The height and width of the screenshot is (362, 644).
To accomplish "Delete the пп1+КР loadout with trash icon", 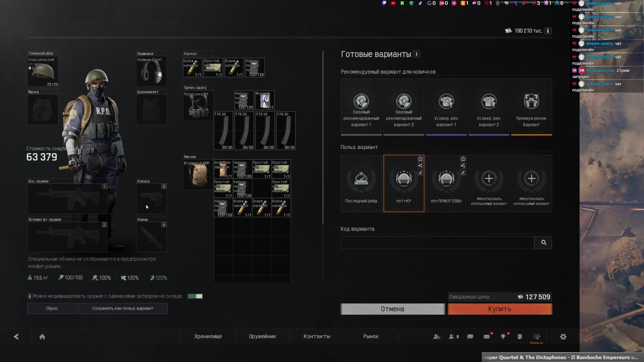I will (x=420, y=159).
